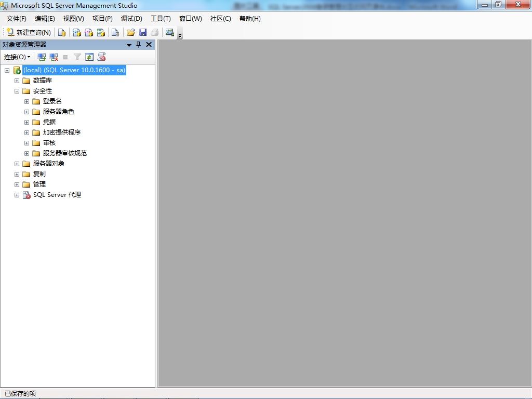
Task: Expand the 服务器角色 folder
Action: 26,112
